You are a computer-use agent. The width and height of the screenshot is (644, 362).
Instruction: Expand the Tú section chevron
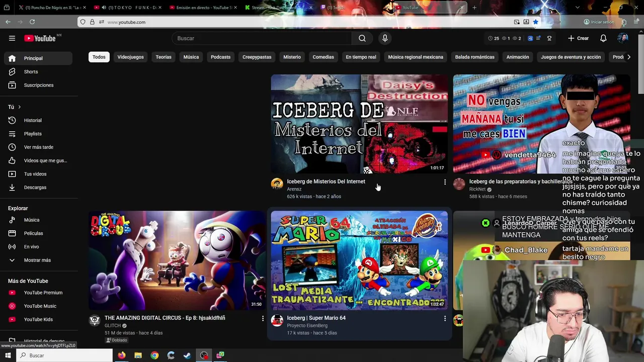point(19,107)
